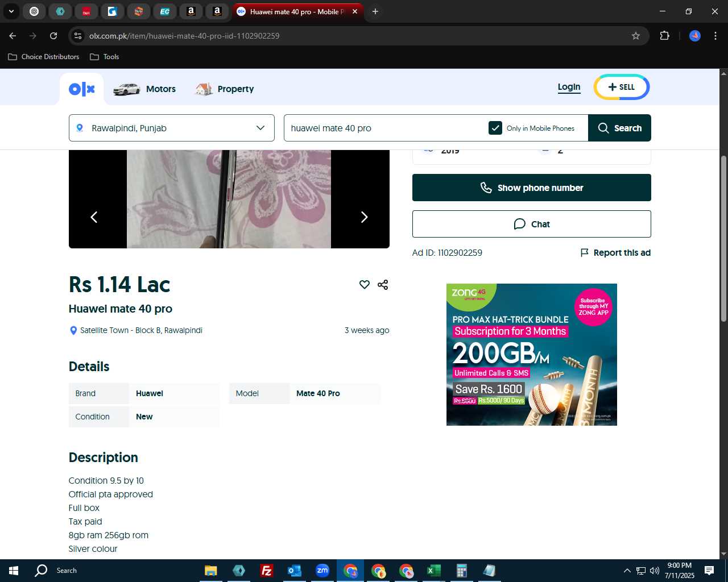
Task: Uncheck Only in Mobile Phones checkbox
Action: pyautogui.click(x=495, y=128)
